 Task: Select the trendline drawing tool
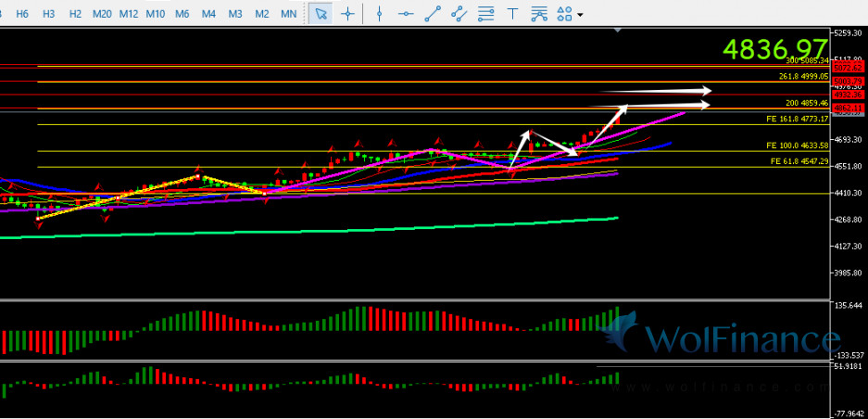coord(432,14)
